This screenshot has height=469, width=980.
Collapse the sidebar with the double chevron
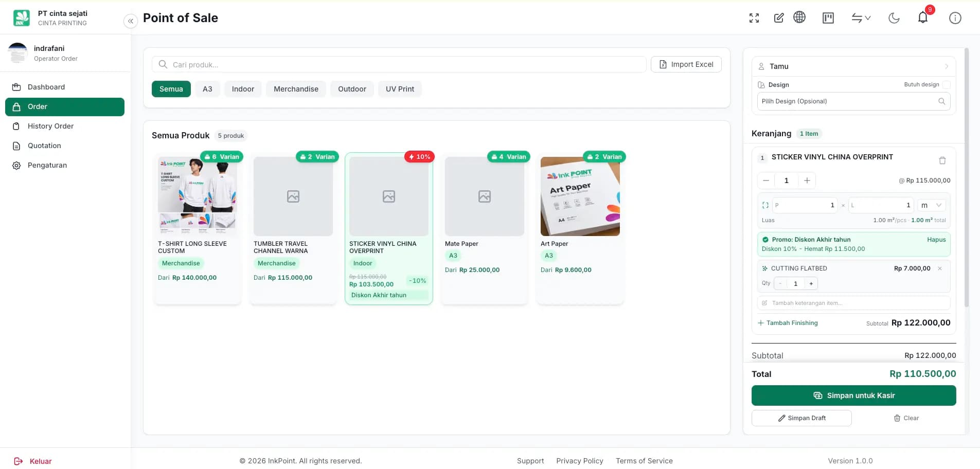click(131, 21)
